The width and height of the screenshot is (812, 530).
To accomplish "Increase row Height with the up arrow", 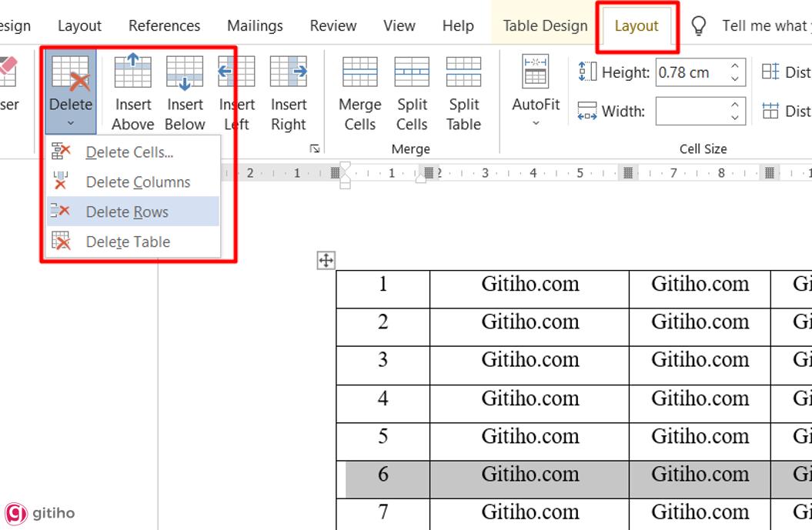I will point(735,65).
